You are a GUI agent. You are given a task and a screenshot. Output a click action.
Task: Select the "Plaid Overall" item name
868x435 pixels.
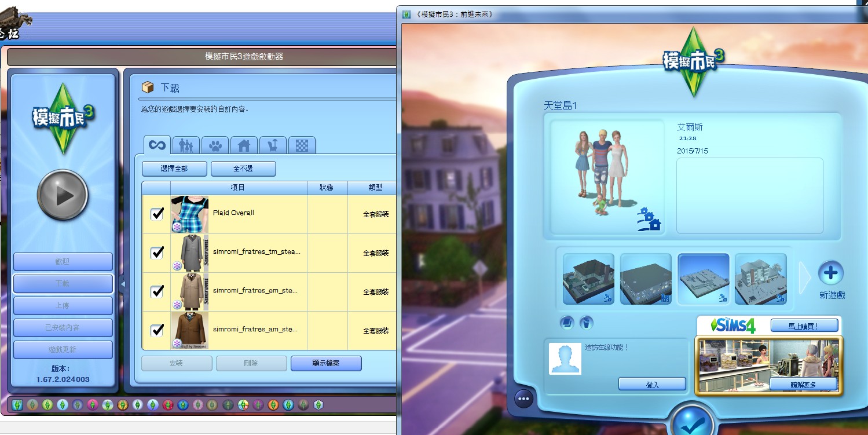233,213
